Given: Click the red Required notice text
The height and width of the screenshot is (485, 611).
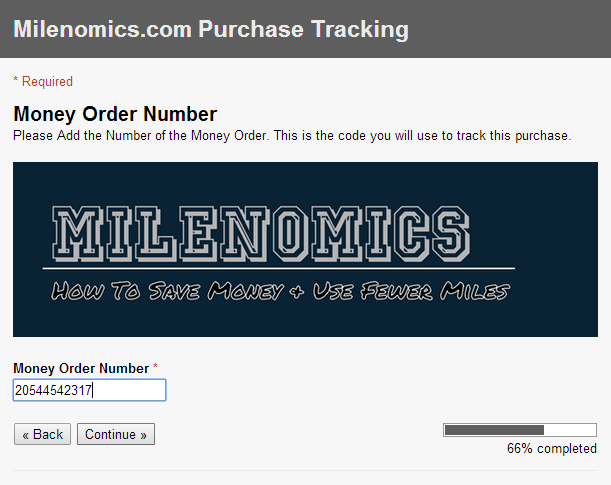Looking at the screenshot, I should [43, 81].
